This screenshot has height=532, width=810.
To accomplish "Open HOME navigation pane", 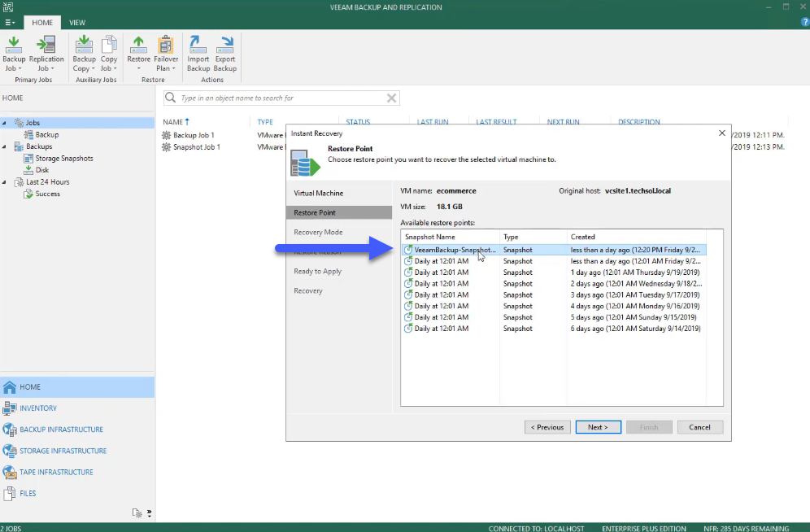I will click(x=77, y=387).
